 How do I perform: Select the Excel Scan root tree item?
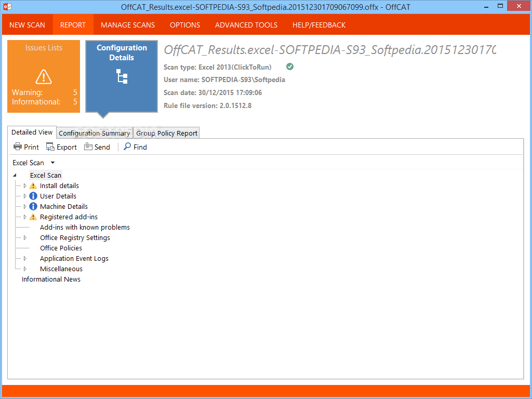46,176
